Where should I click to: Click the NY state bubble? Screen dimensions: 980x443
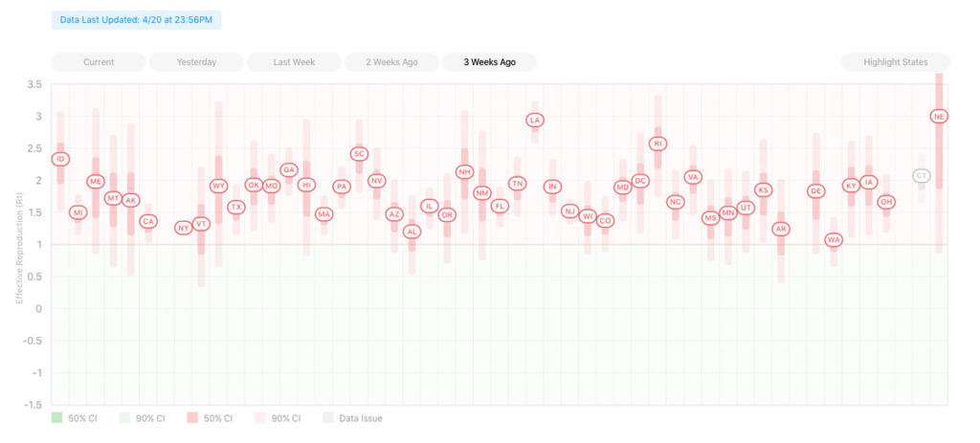(x=183, y=228)
